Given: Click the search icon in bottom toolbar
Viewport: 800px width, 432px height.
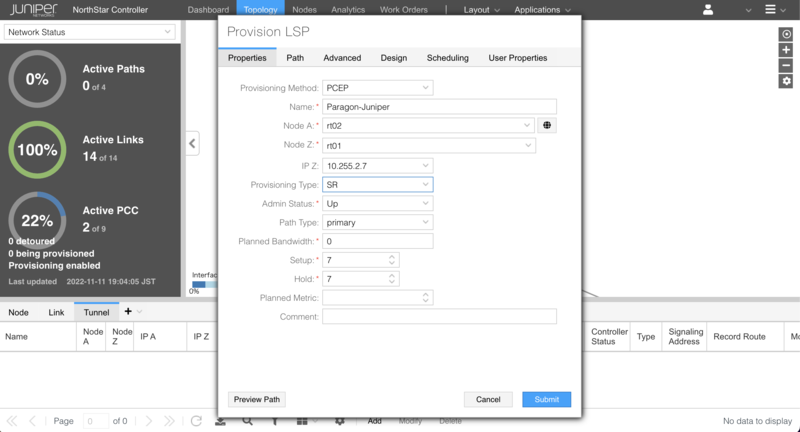Looking at the screenshot, I should [247, 421].
